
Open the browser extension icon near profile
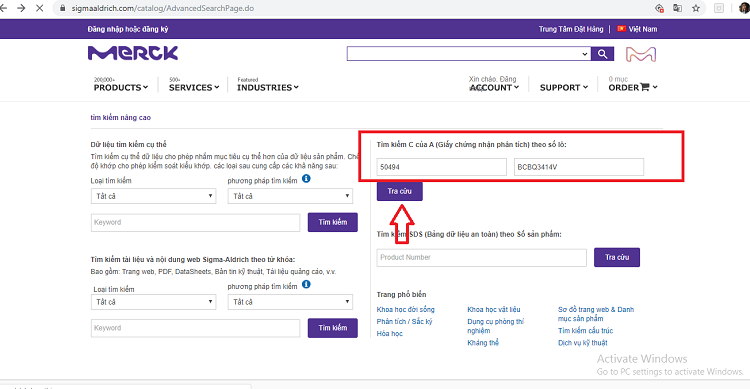pyautogui.click(x=719, y=8)
